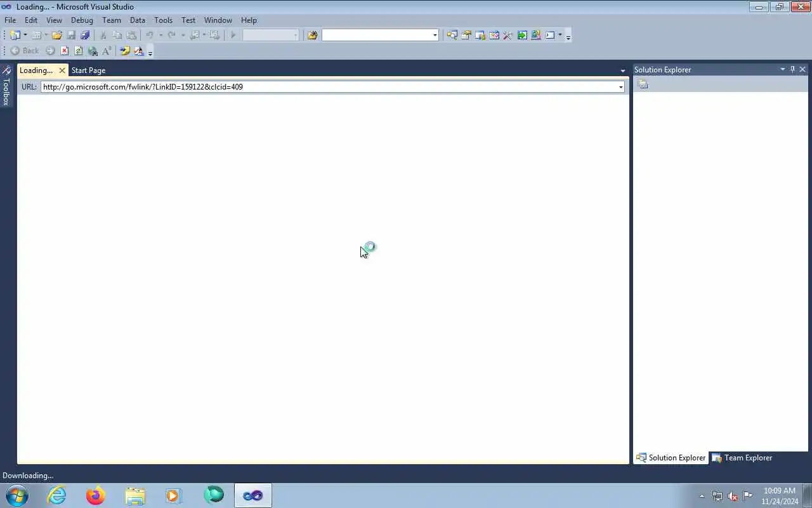Viewport: 812px width, 508px height.
Task: Open the Toolbox via the crossed tools icon
Action: 507,36
